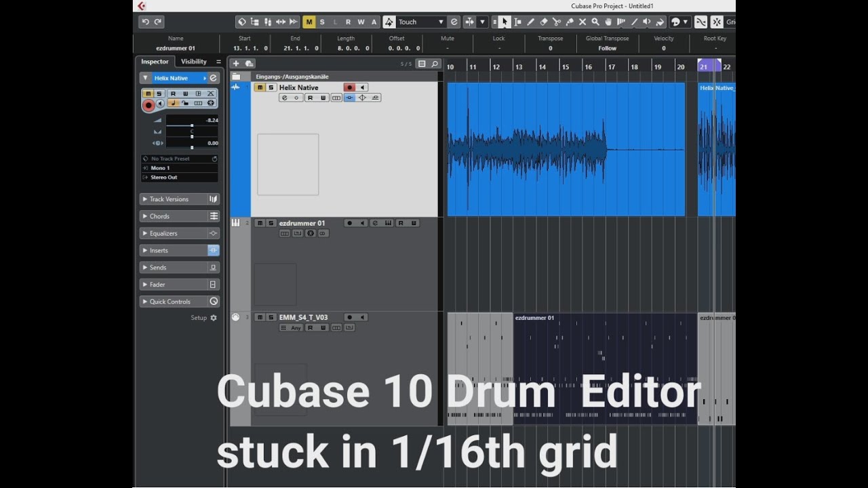The height and width of the screenshot is (488, 868).
Task: Select the Time Warp tool
Action: click(621, 22)
